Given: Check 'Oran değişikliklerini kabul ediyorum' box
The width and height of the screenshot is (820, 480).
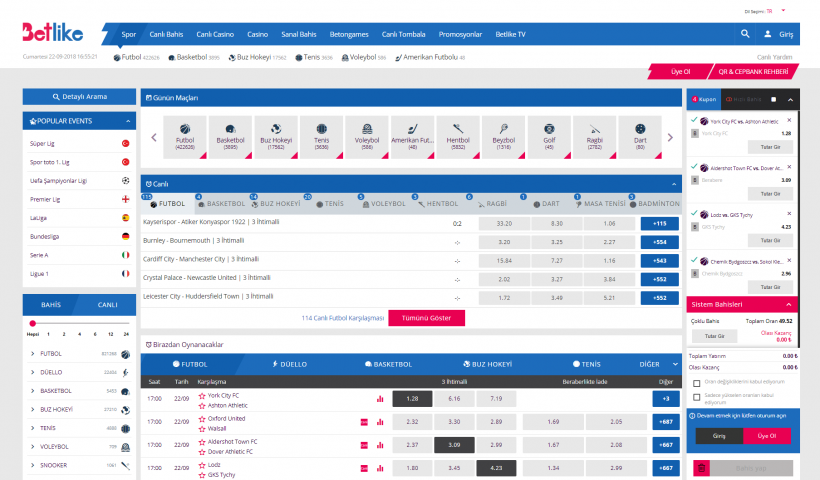Looking at the screenshot, I should (697, 383).
